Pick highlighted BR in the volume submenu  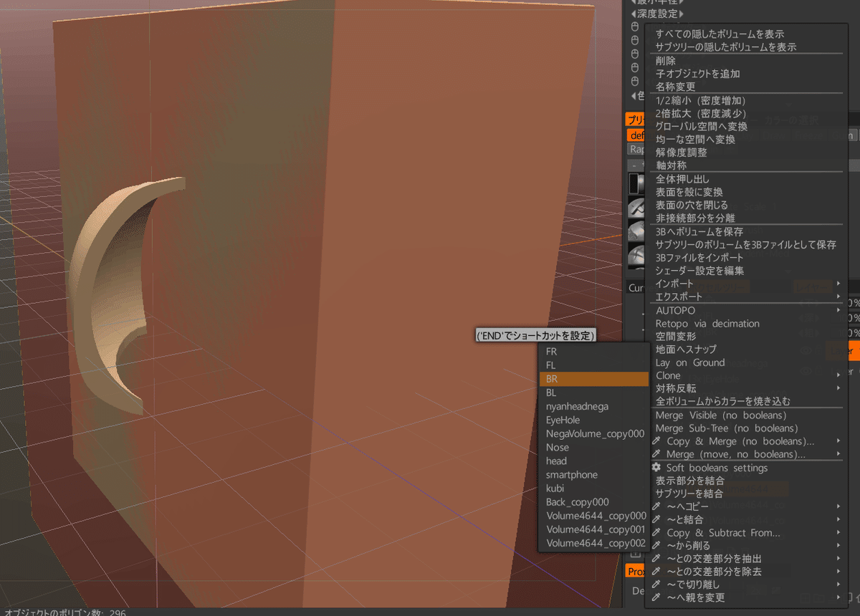[594, 379]
